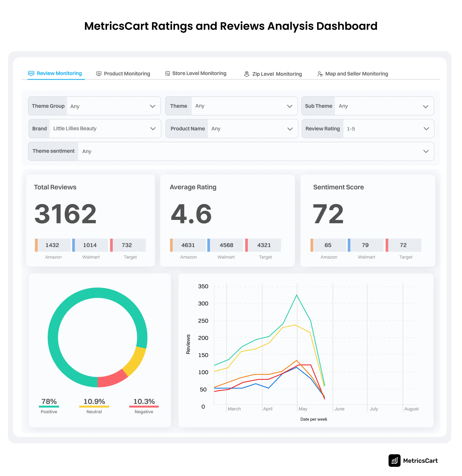The height and width of the screenshot is (476, 462).
Task: Click the Amazon review count 1432
Action: (x=52, y=245)
